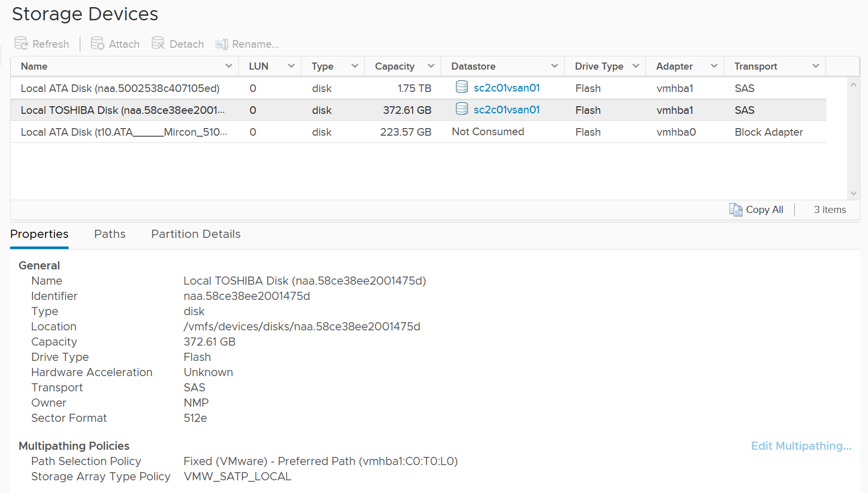Switch to the Properties tab
Screen dimensions: 868x493
click(x=39, y=234)
